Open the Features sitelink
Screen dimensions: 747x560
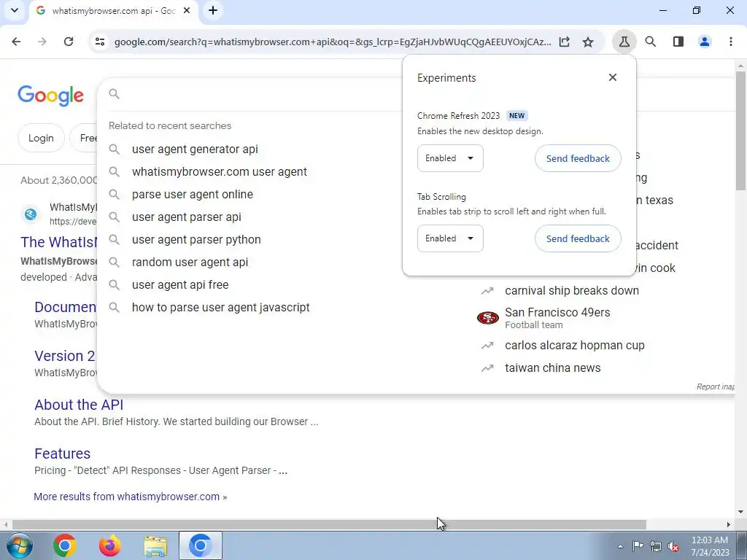click(63, 454)
